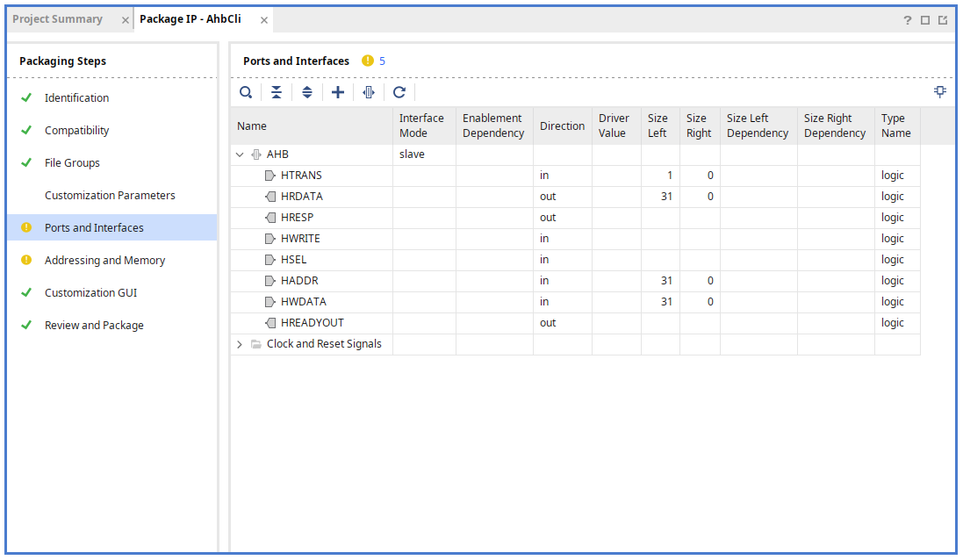The image size is (963, 560).
Task: Click the Collapse All toolbar icon
Action: [x=277, y=92]
